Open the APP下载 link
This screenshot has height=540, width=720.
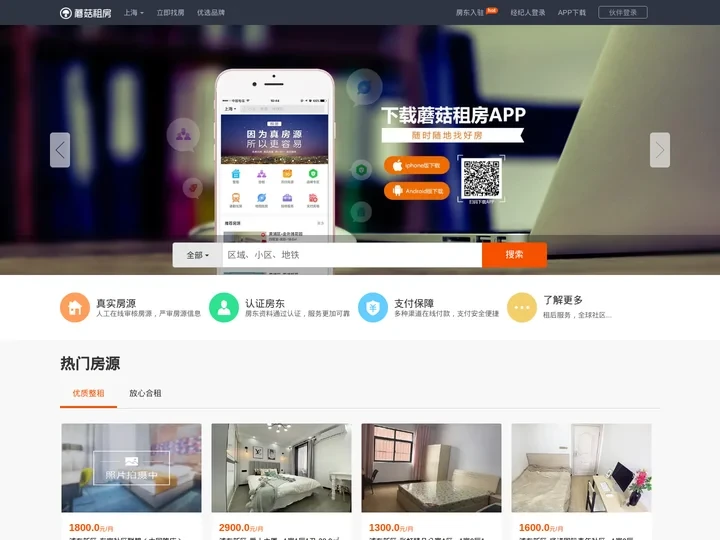(572, 13)
